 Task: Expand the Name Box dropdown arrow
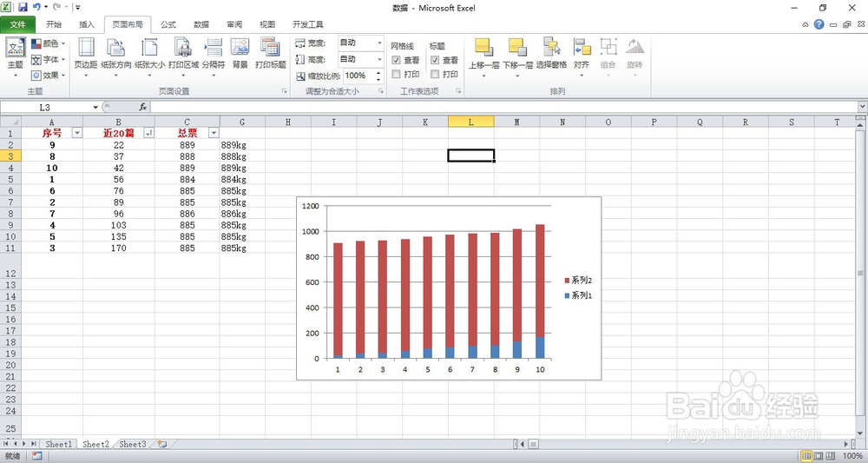tap(95, 107)
